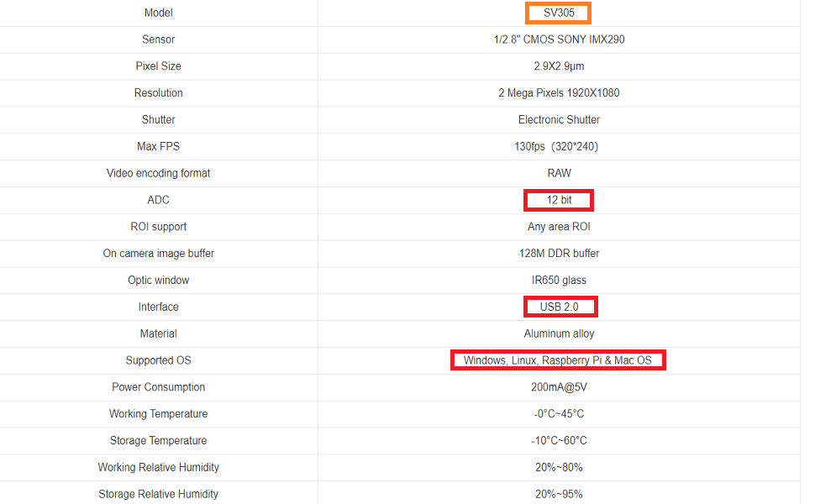Select the Working Temperature row label
Image resolution: width=815 pixels, height=504 pixels.
pyautogui.click(x=159, y=414)
